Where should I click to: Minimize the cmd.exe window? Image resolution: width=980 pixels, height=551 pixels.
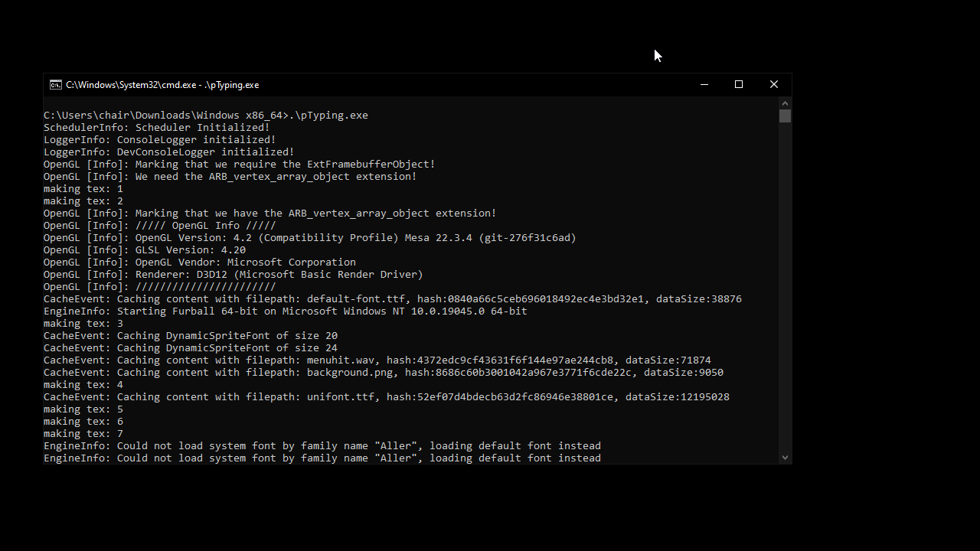pos(704,85)
